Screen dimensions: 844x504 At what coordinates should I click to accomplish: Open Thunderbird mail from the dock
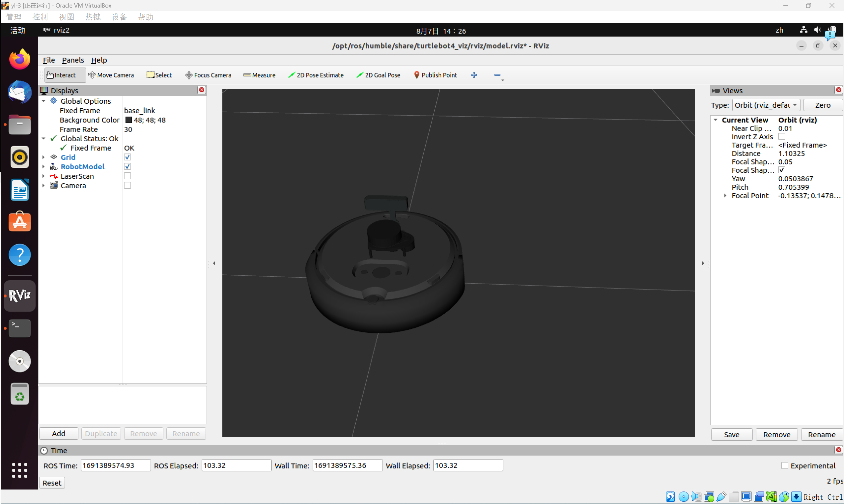coord(19,92)
